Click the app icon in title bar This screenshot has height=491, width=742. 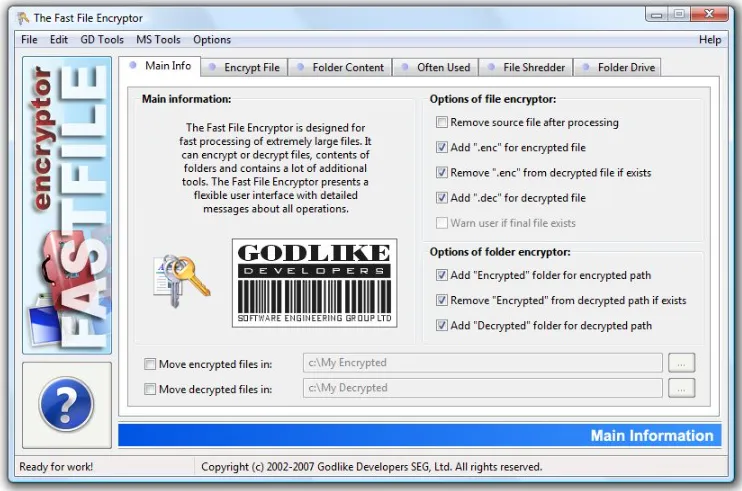(23, 18)
